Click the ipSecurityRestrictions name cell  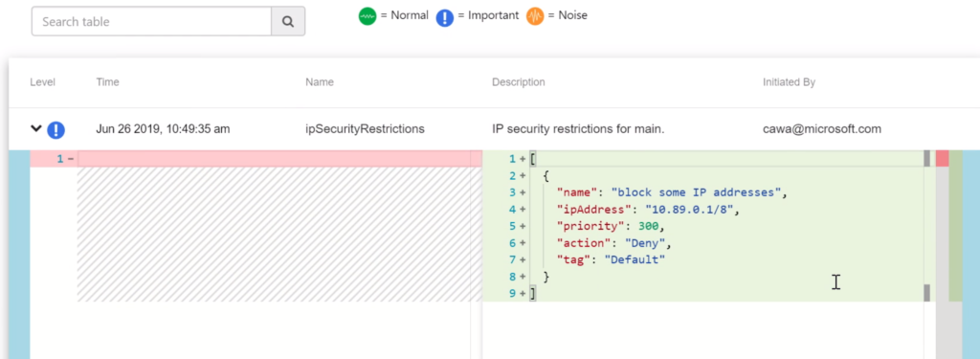[x=365, y=129]
